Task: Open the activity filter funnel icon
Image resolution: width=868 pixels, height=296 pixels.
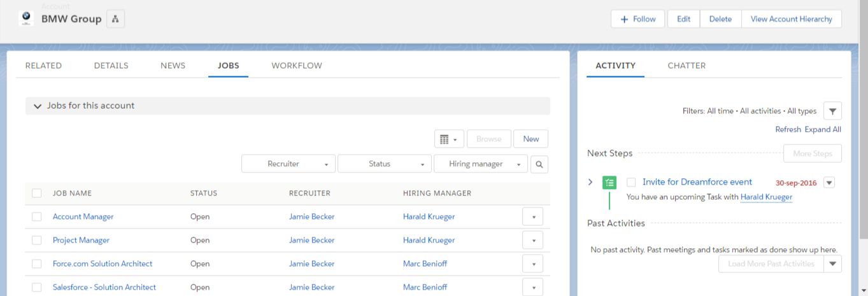Action: [832, 111]
